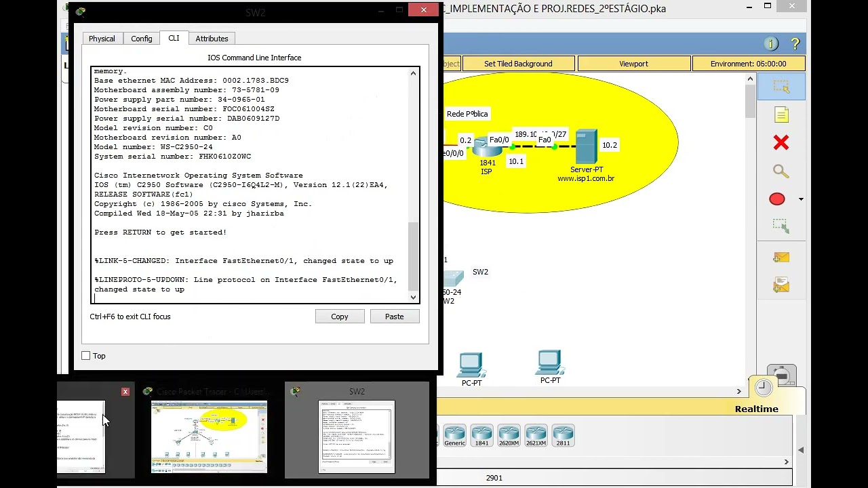This screenshot has height=488, width=868.
Task: Click the Set Tiled Background button
Action: tap(518, 64)
